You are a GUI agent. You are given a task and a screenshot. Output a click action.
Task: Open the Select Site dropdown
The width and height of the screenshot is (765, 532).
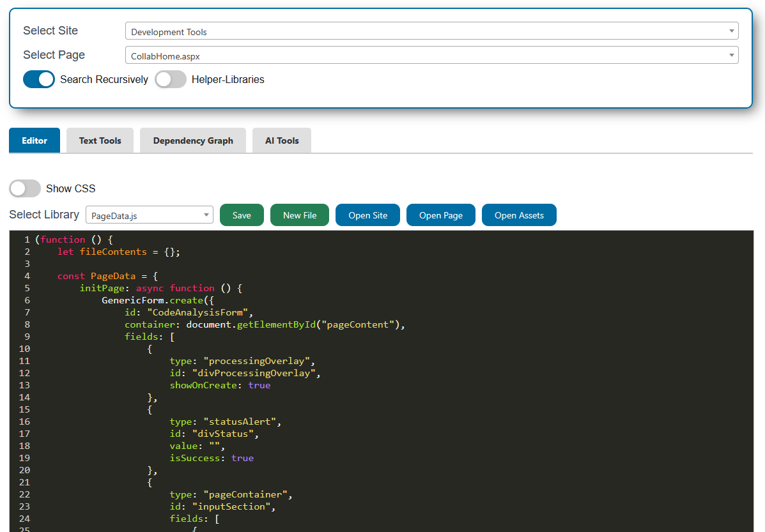coord(432,31)
